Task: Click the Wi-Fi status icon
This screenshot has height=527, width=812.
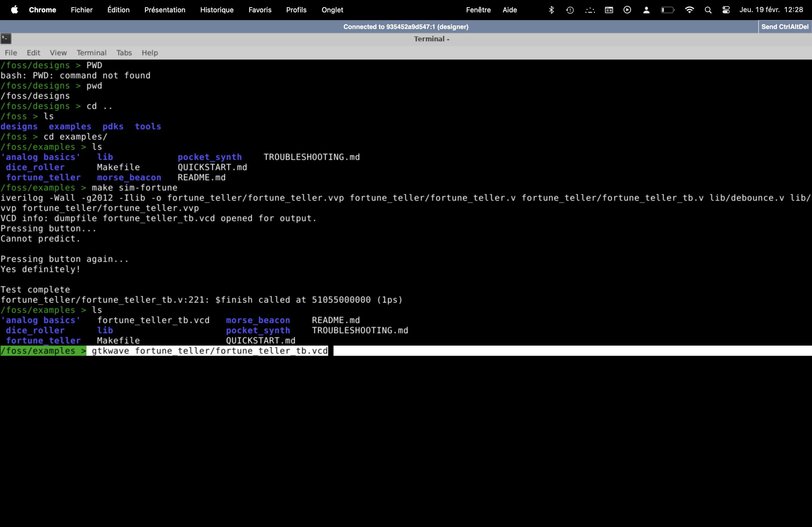Action: coord(689,10)
